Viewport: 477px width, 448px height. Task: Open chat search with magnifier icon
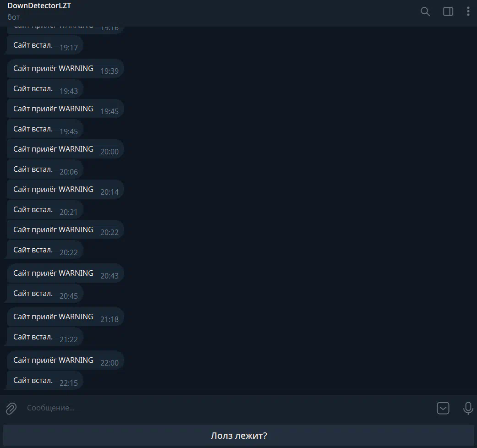tap(425, 12)
